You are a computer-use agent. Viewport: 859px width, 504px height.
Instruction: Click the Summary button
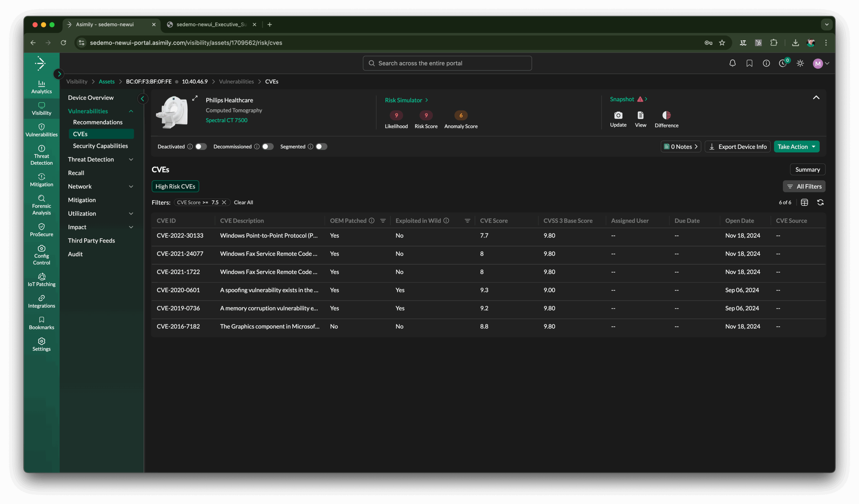pos(808,169)
